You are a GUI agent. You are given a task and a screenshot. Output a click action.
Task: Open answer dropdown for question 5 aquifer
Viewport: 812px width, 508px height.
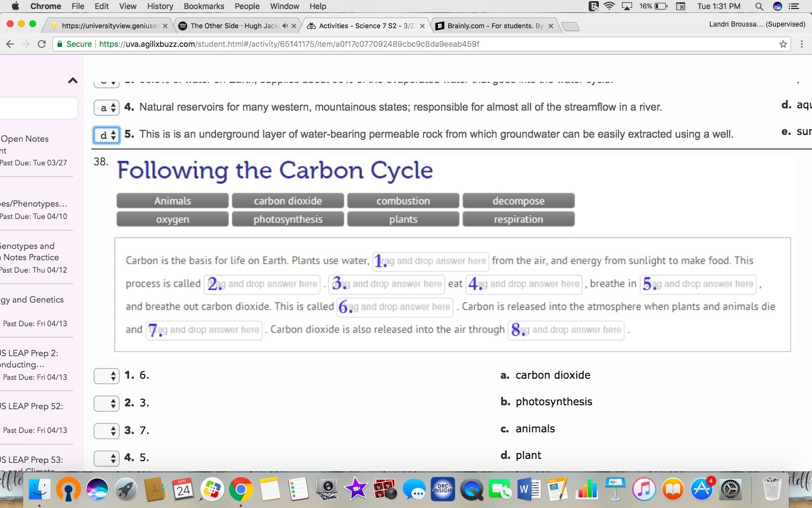(106, 135)
